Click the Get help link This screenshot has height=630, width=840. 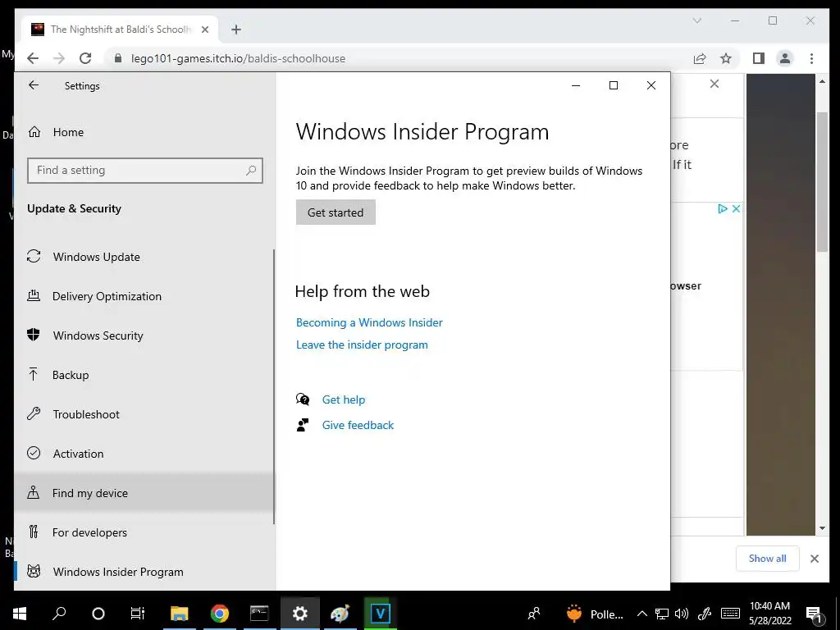(344, 399)
